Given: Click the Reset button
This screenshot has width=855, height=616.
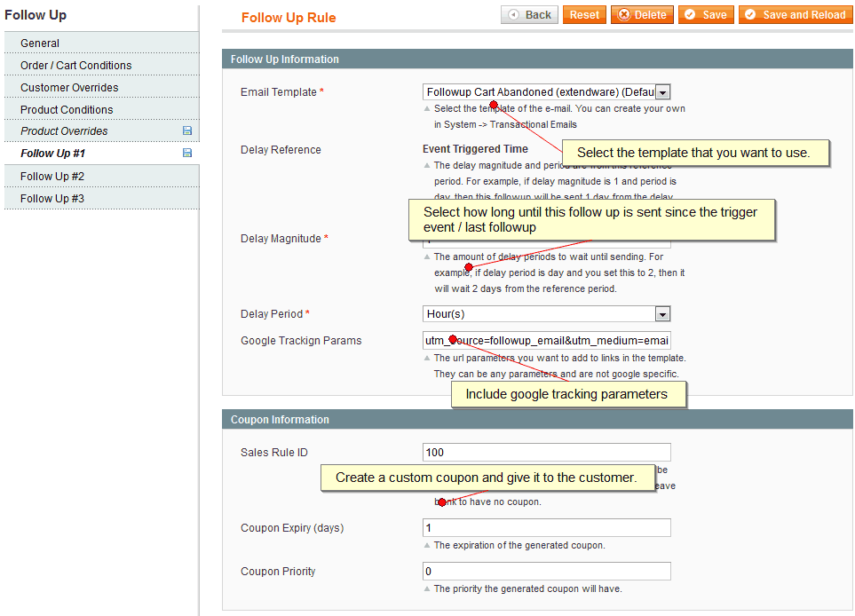Looking at the screenshot, I should coord(583,14).
